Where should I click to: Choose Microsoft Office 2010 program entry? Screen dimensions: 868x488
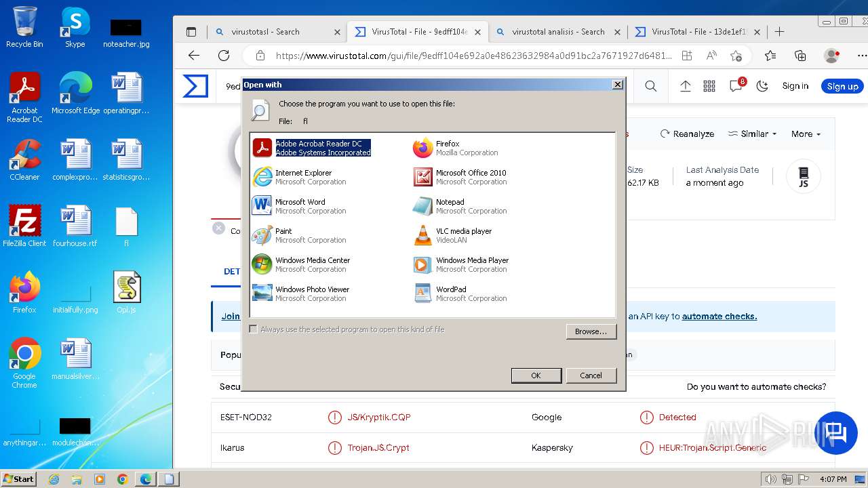(x=460, y=177)
